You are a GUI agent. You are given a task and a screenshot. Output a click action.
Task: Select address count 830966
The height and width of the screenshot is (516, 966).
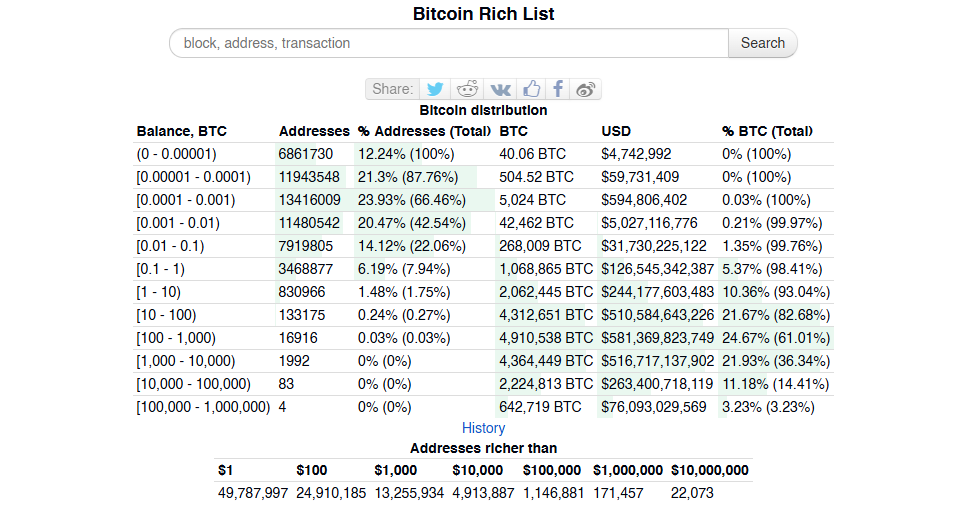[302, 292]
